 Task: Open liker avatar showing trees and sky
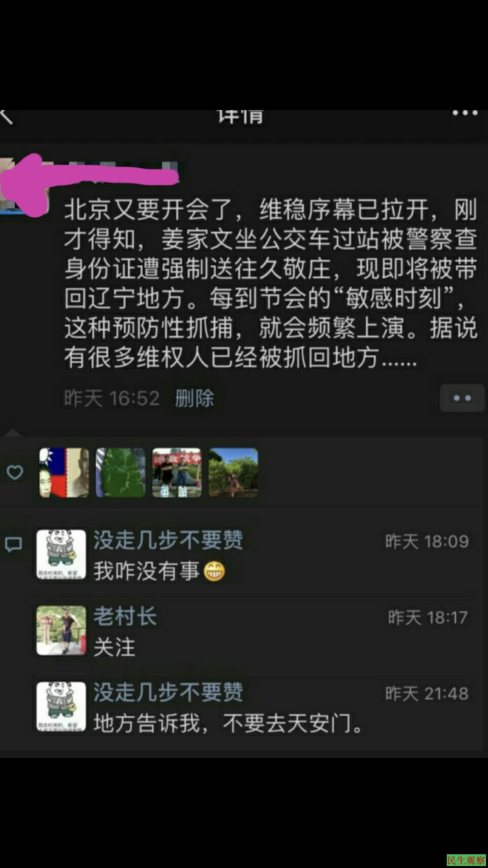[x=233, y=473]
